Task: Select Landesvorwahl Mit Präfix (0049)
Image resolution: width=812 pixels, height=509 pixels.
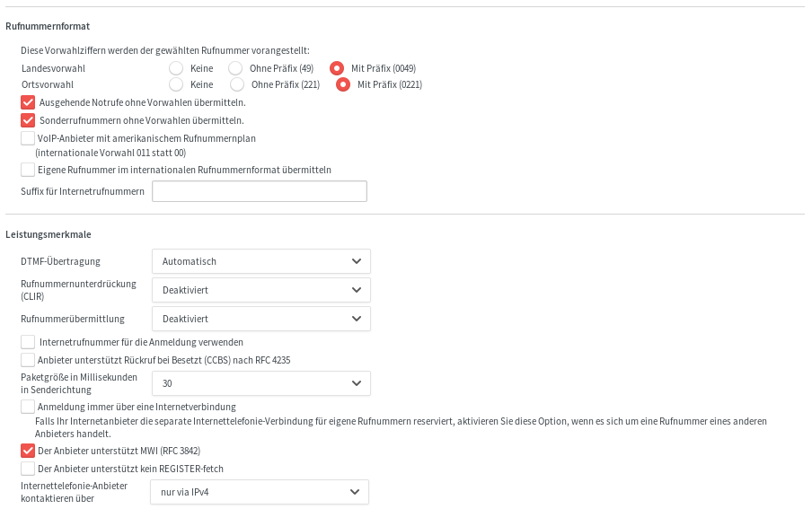Action: pyautogui.click(x=337, y=68)
